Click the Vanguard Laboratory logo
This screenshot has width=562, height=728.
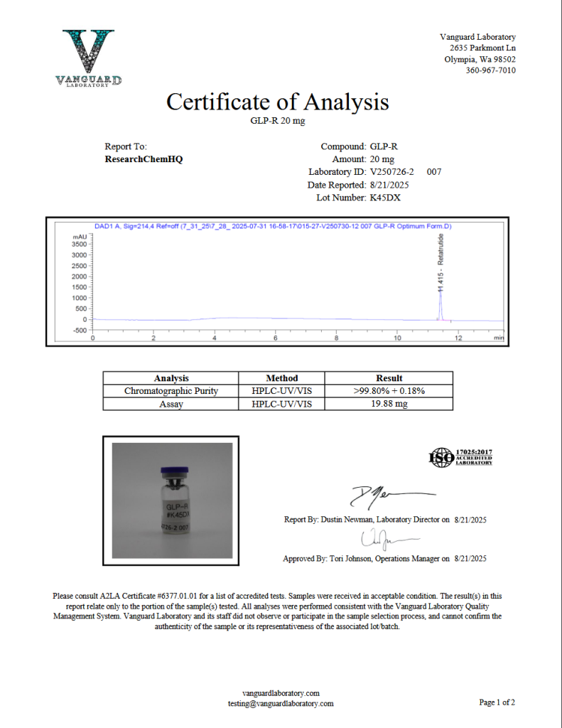[88, 58]
